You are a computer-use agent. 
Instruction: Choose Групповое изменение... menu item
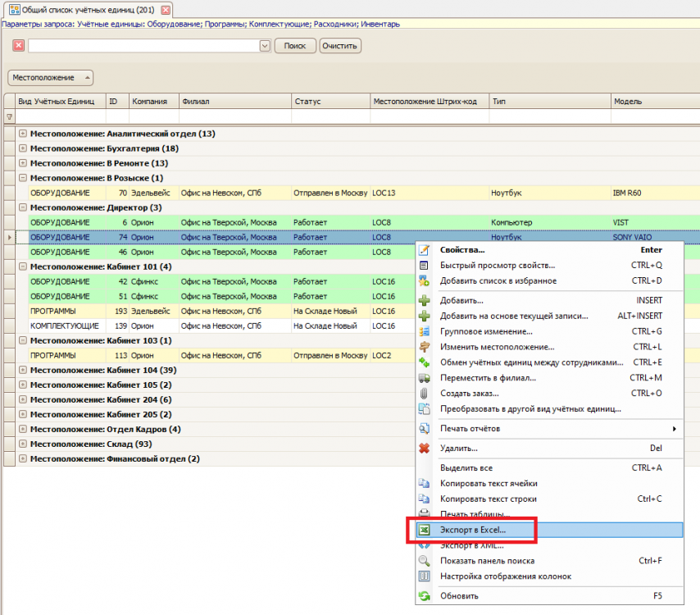tap(549, 331)
